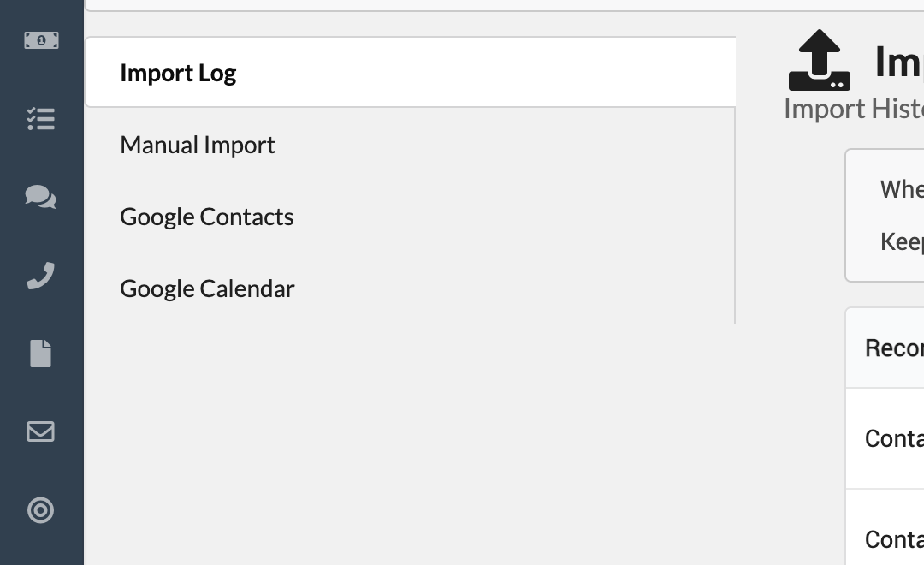924x565 pixels.
Task: Open the phone calls sidebar icon
Action: tap(41, 276)
